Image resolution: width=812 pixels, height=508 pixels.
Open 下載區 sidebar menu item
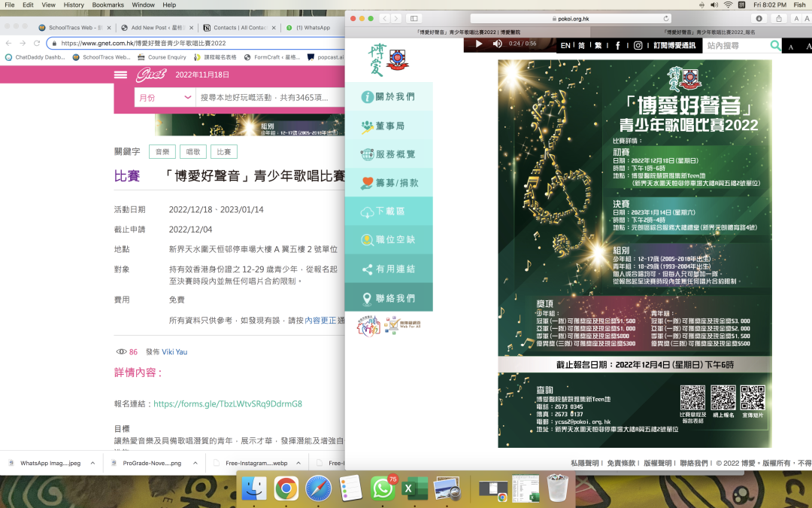click(389, 211)
